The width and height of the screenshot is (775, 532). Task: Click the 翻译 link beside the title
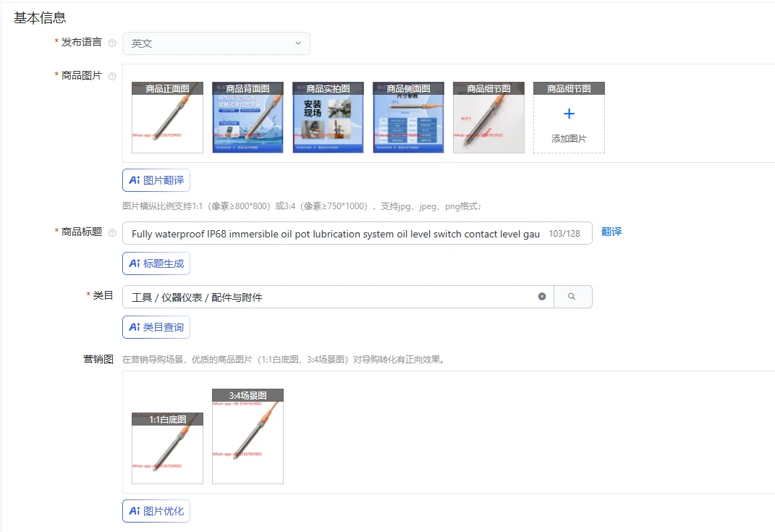(611, 232)
